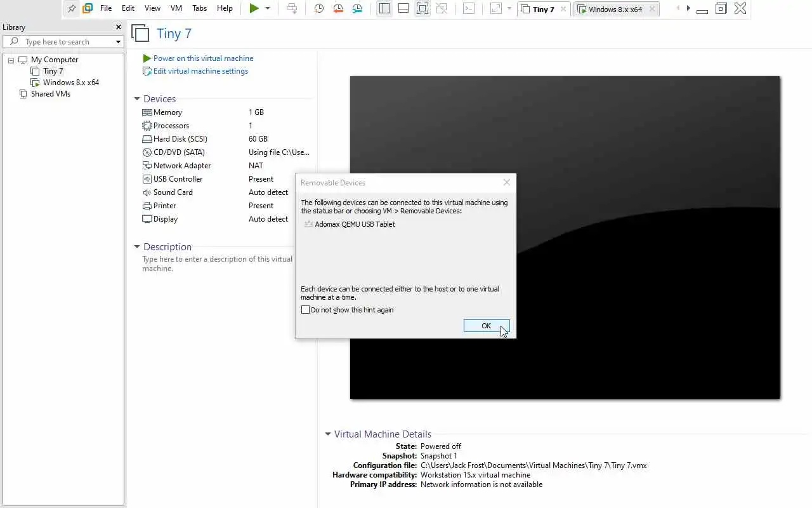Enter full screen mode icon
Screen dimensions: 812x508
422,8
